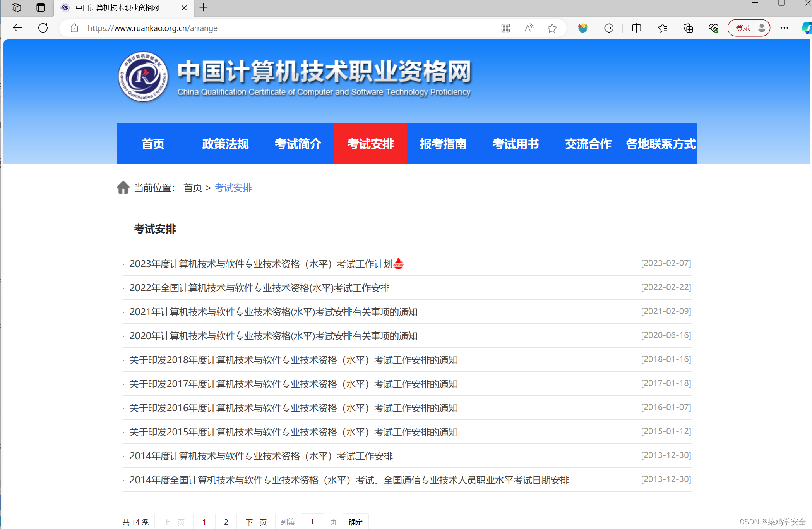Viewport: 812px width, 529px height.
Task: Open the site info lock icon
Action: (74, 28)
